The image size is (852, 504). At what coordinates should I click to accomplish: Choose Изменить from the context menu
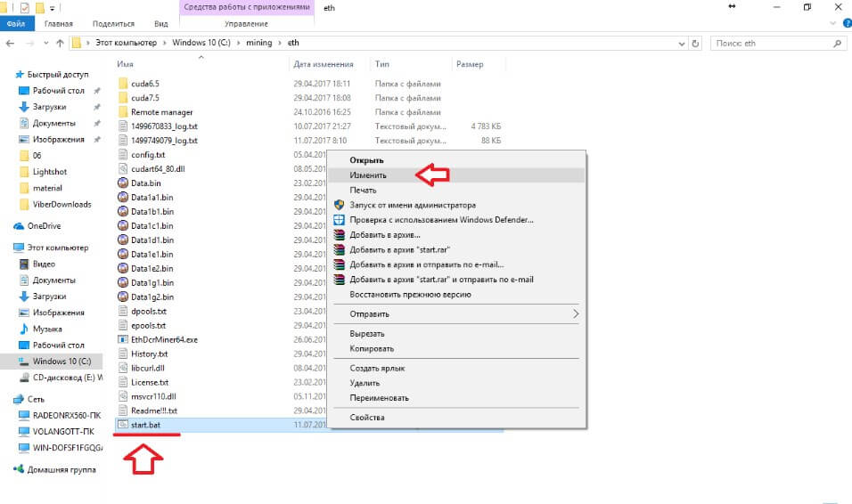tap(368, 175)
